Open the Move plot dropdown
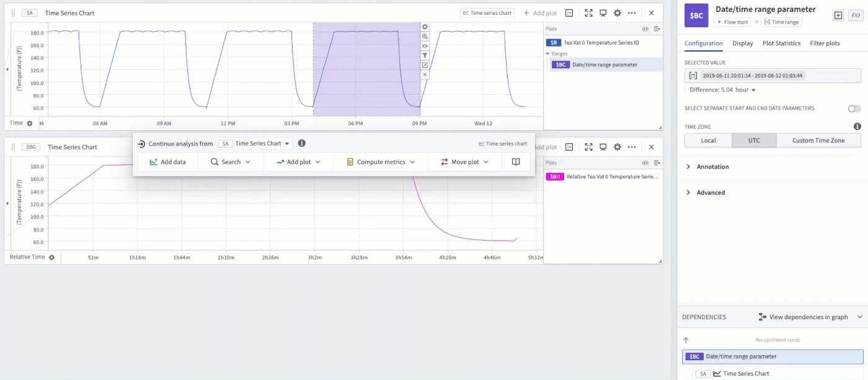This screenshot has height=380, width=868. tap(464, 162)
